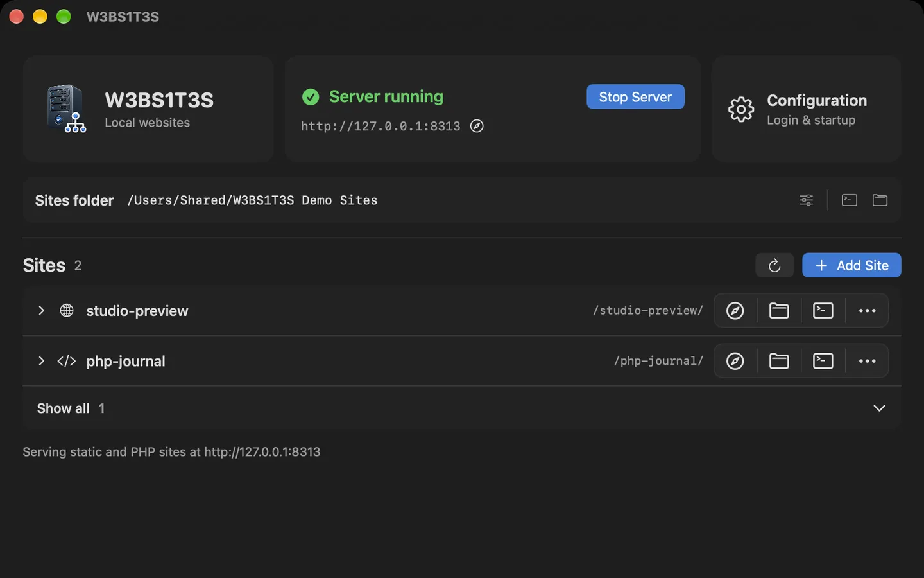
Task: Refresh the sites list
Action: coord(774,265)
